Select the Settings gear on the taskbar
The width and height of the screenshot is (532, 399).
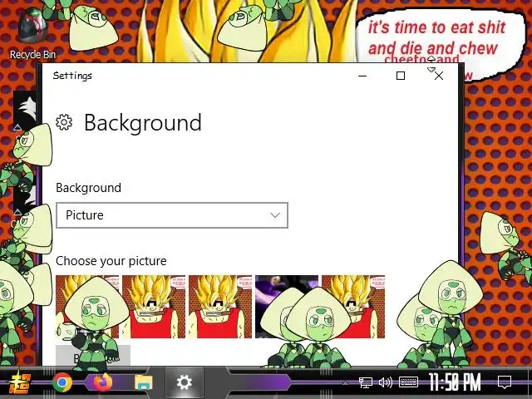click(185, 382)
